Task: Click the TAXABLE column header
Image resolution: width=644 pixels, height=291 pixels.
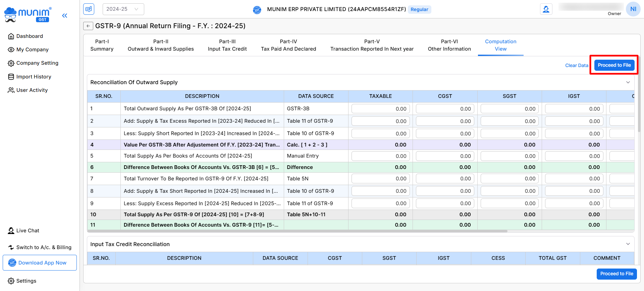Action: [x=380, y=96]
